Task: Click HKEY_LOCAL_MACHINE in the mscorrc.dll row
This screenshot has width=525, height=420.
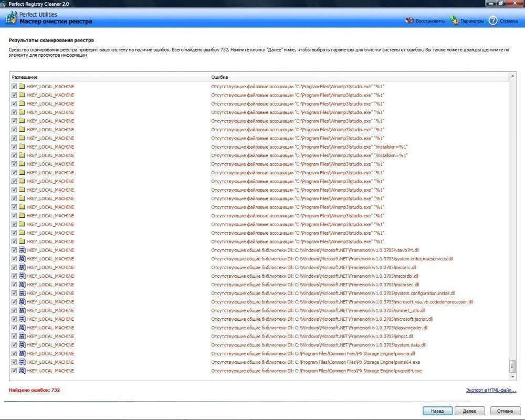Action: 50,267
